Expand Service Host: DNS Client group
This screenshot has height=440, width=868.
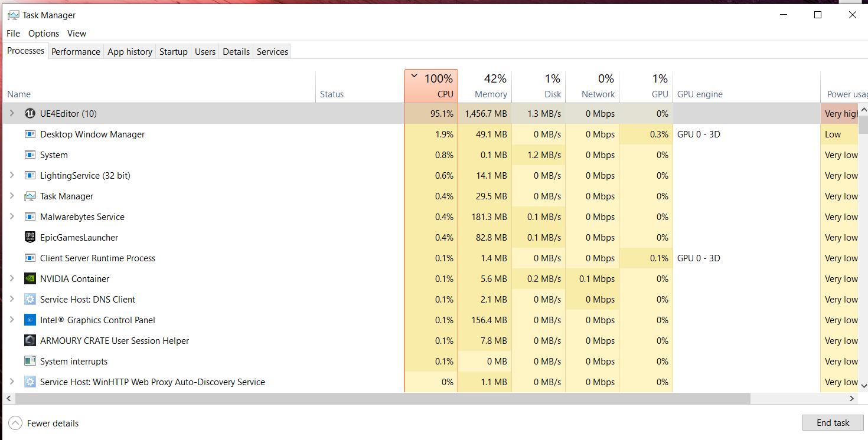(x=11, y=299)
